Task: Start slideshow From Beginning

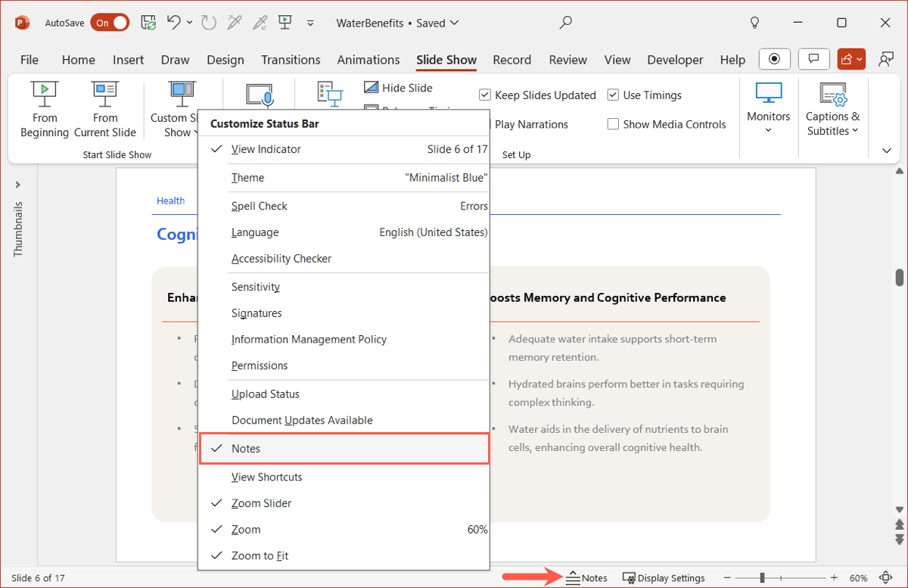Action: [45, 110]
